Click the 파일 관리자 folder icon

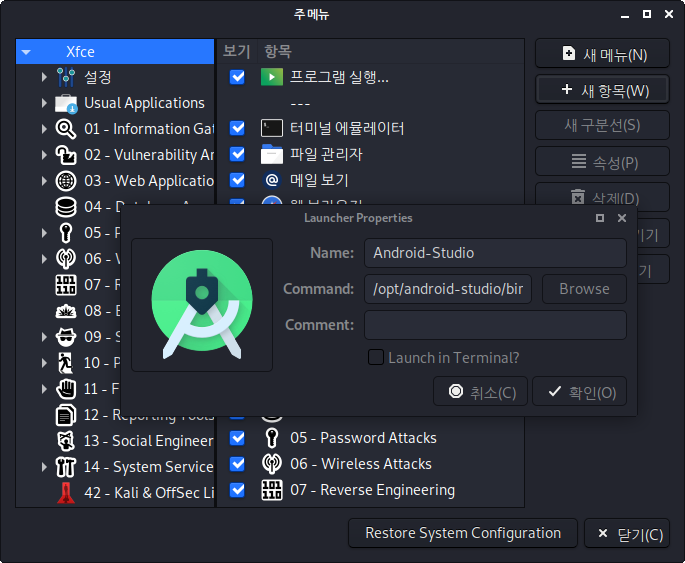pyautogui.click(x=272, y=154)
